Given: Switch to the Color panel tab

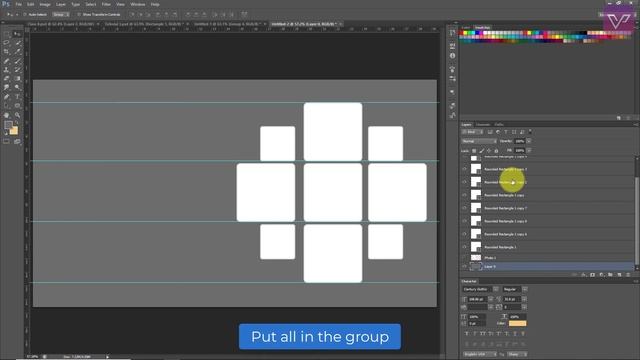Looking at the screenshot, I should [x=466, y=28].
